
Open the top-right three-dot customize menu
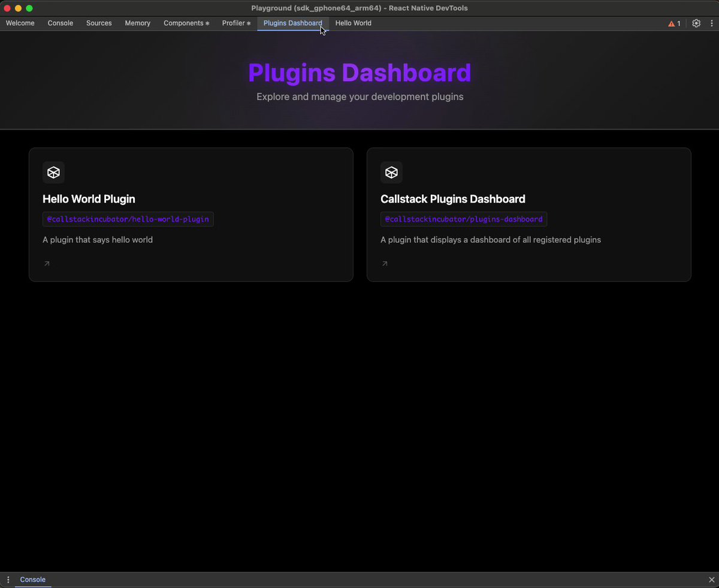click(712, 23)
